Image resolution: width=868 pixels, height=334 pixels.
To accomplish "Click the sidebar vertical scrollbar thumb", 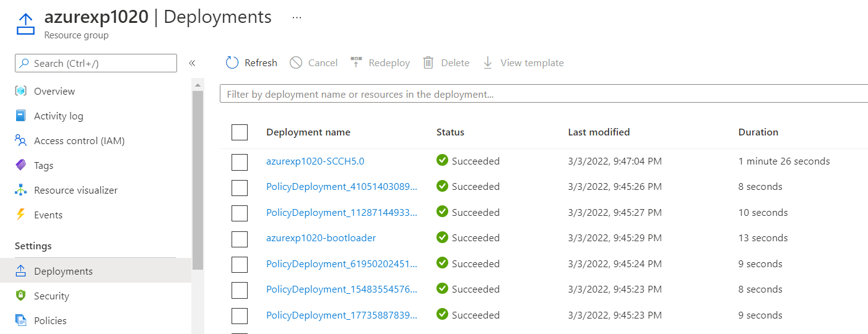I will pyautogui.click(x=197, y=179).
